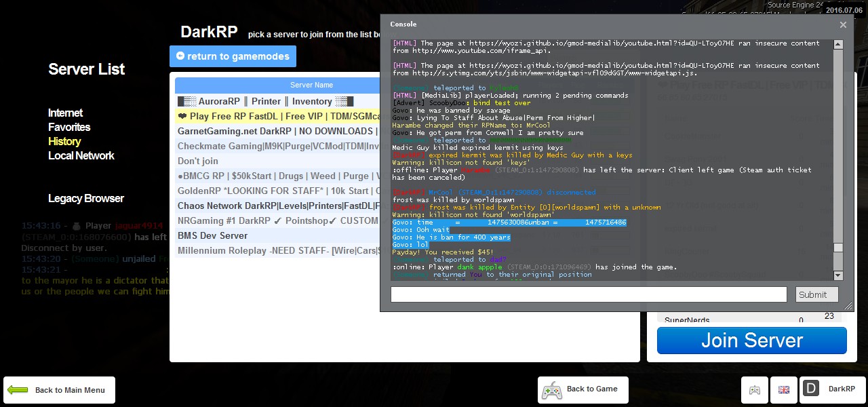Select AuroraRP Printer Inventory server
The width and height of the screenshot is (868, 407).
(x=277, y=102)
